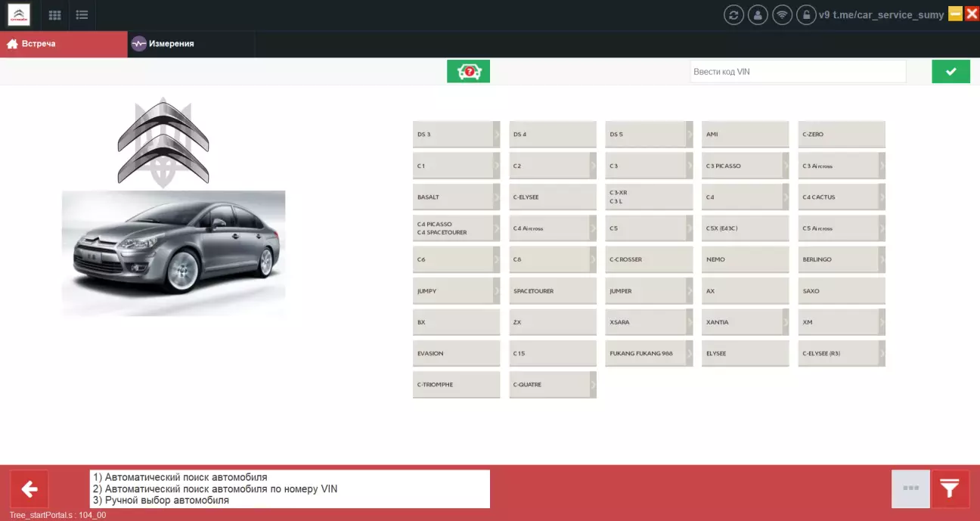Expand the C2 model arrow
Screen dimensions: 980x521
click(593, 166)
